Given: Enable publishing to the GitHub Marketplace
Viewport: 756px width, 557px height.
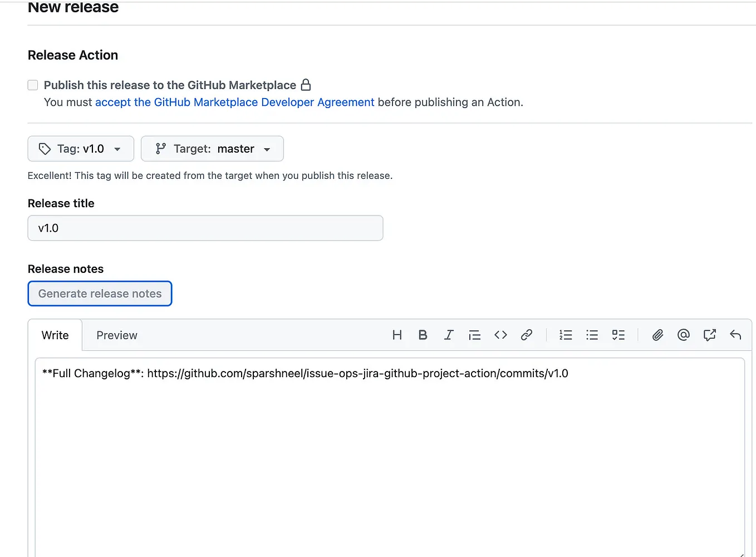Looking at the screenshot, I should (32, 85).
